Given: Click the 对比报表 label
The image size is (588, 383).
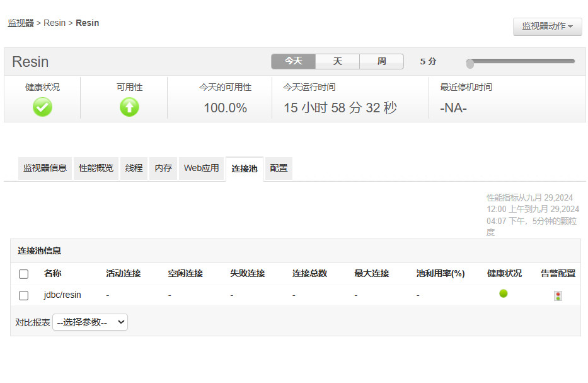Looking at the screenshot, I should (33, 322).
